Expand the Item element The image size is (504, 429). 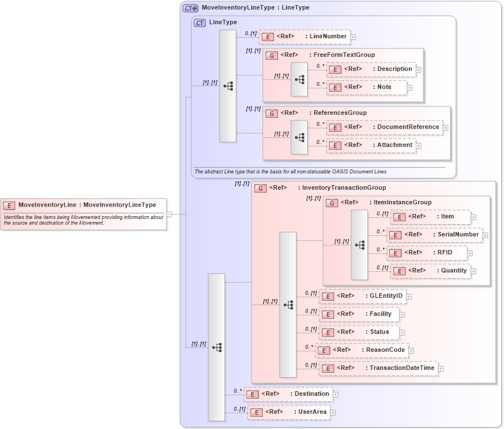[x=474, y=217]
